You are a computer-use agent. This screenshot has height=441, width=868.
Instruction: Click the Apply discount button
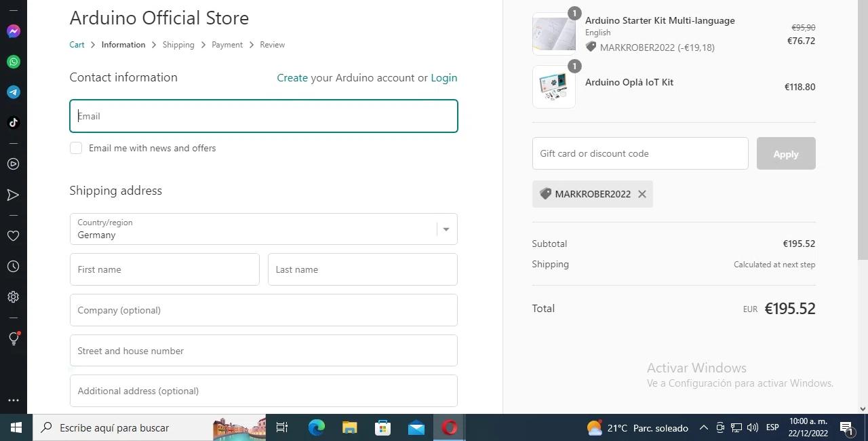tap(786, 153)
